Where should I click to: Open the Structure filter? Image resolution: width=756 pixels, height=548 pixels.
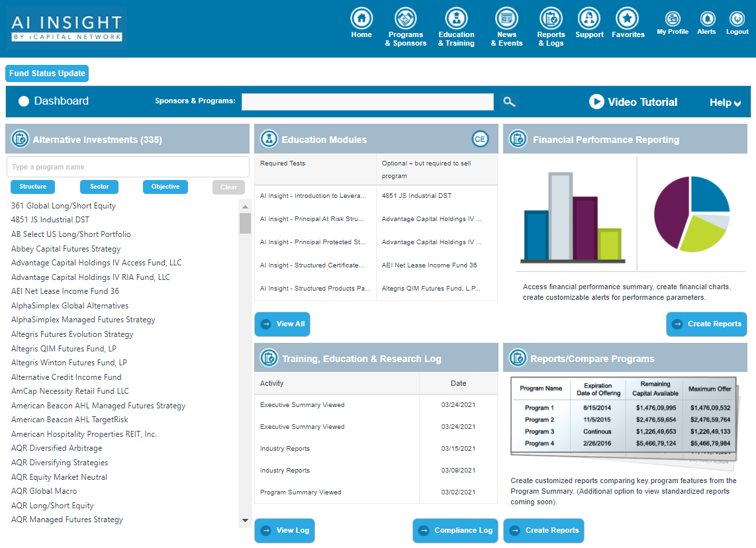point(33,187)
